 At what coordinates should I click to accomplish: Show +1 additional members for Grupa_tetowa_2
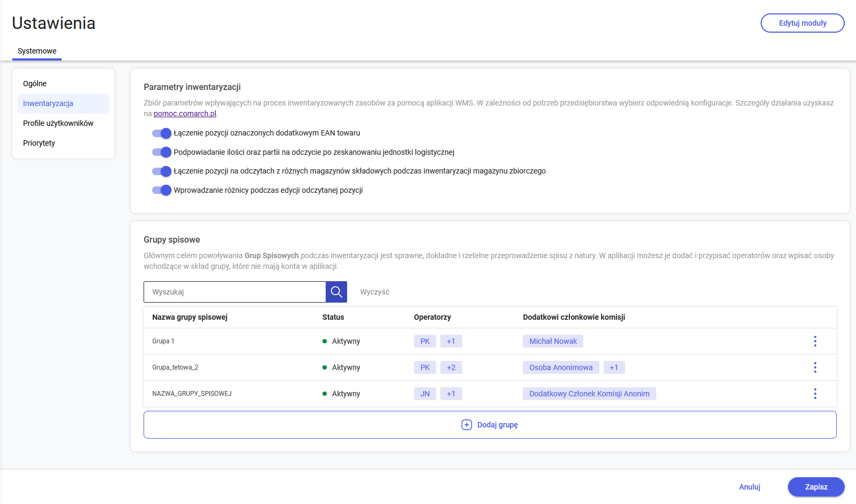pyautogui.click(x=614, y=367)
